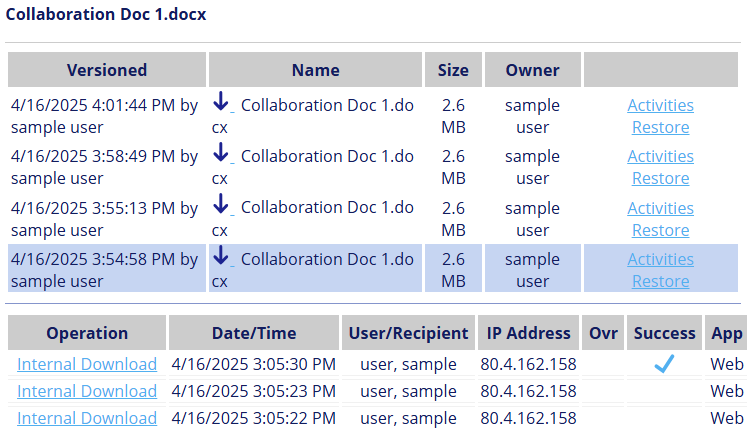Screen dimensions: 747x442
Task: Open Activities for the 3:58:49 PM version
Action: click(660, 156)
